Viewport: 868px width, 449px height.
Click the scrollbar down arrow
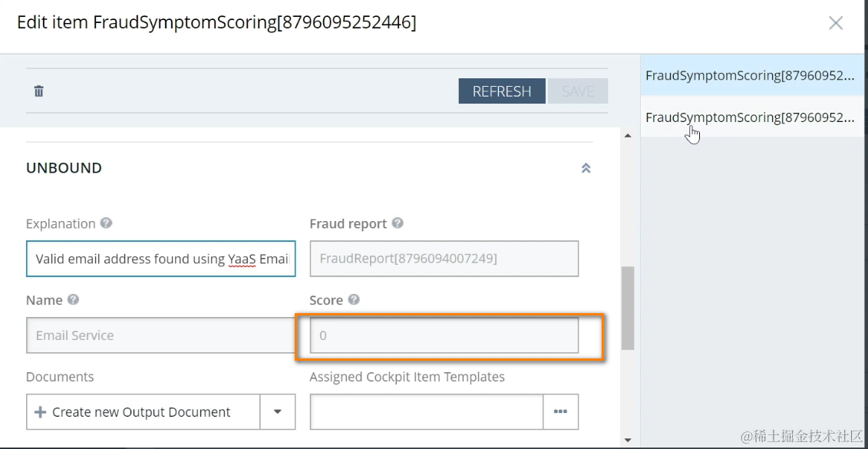tap(628, 440)
